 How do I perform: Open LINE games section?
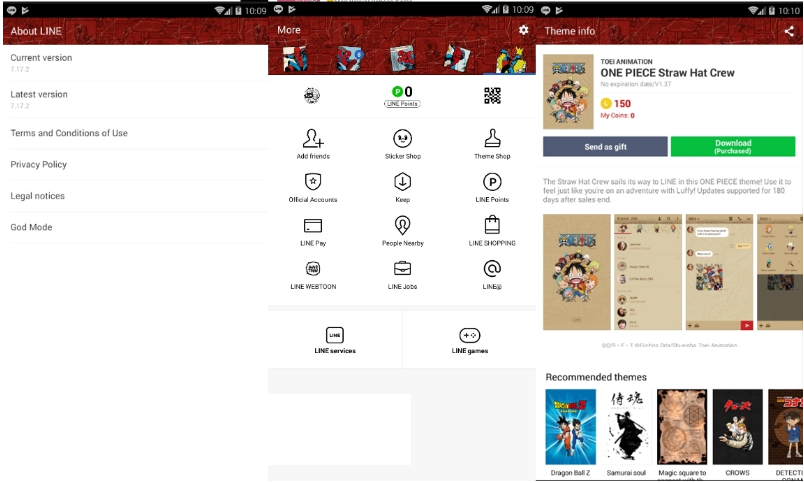click(470, 340)
